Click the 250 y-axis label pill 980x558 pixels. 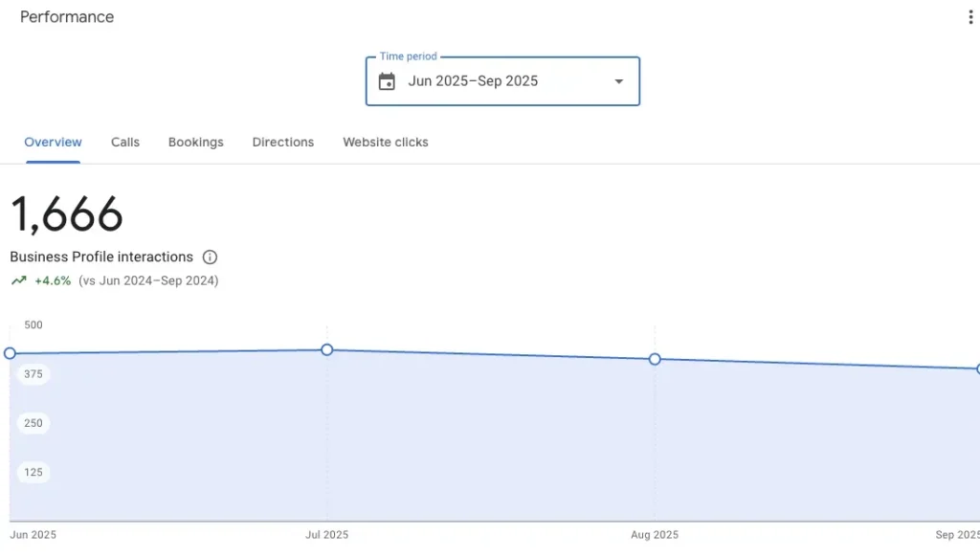pos(33,423)
